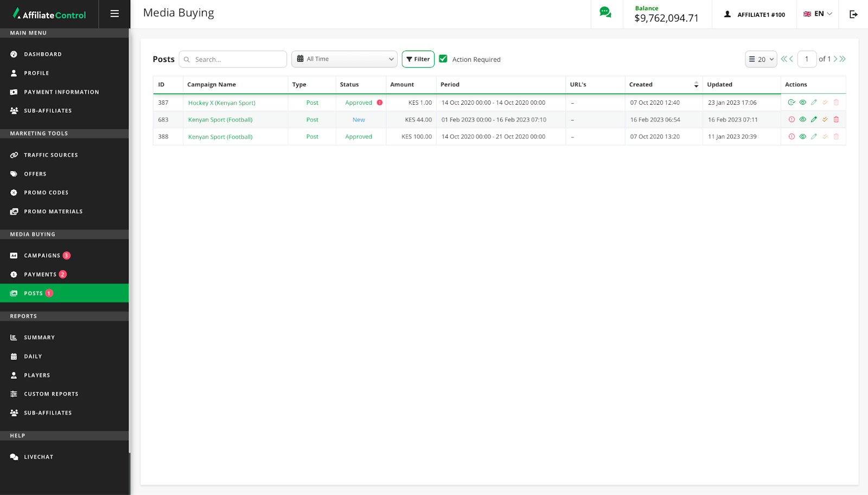Open the EN language selector
Viewport: 868px width, 495px height.
818,14
